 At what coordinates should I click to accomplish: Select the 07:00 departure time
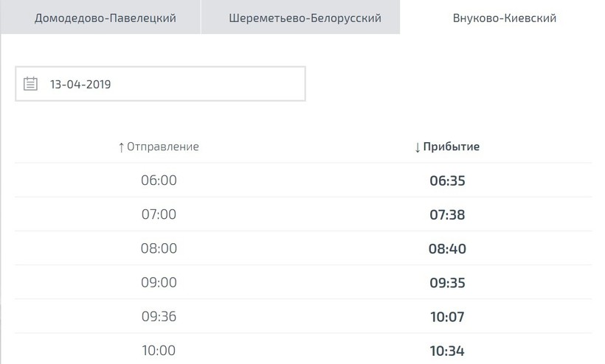click(x=159, y=214)
